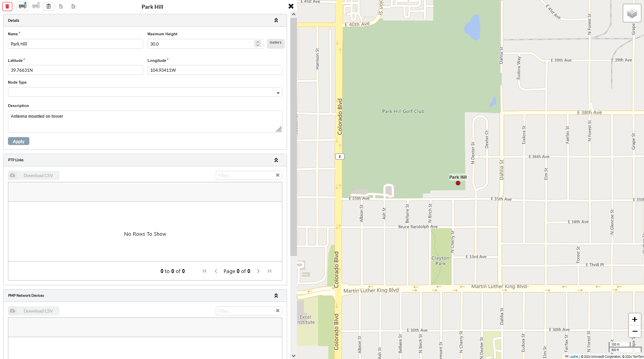644x359 pixels.
Task: Clear the PMP Network Devices filter
Action: (278, 311)
